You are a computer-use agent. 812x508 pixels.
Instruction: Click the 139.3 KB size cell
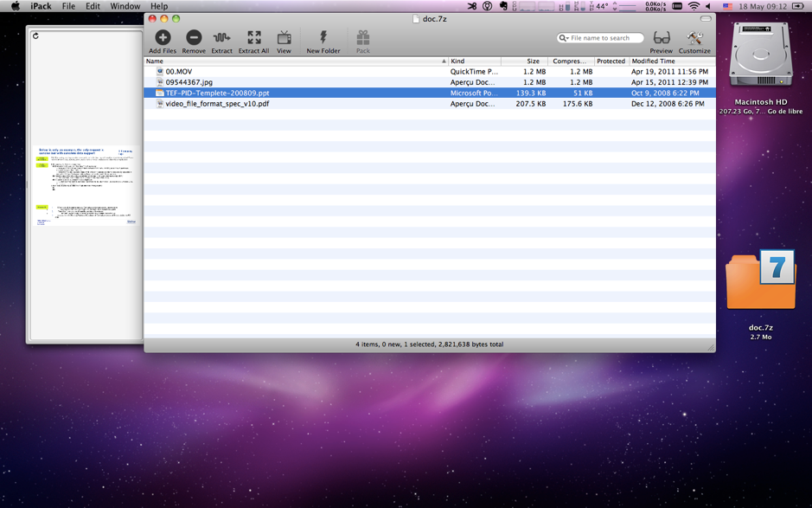pos(530,93)
